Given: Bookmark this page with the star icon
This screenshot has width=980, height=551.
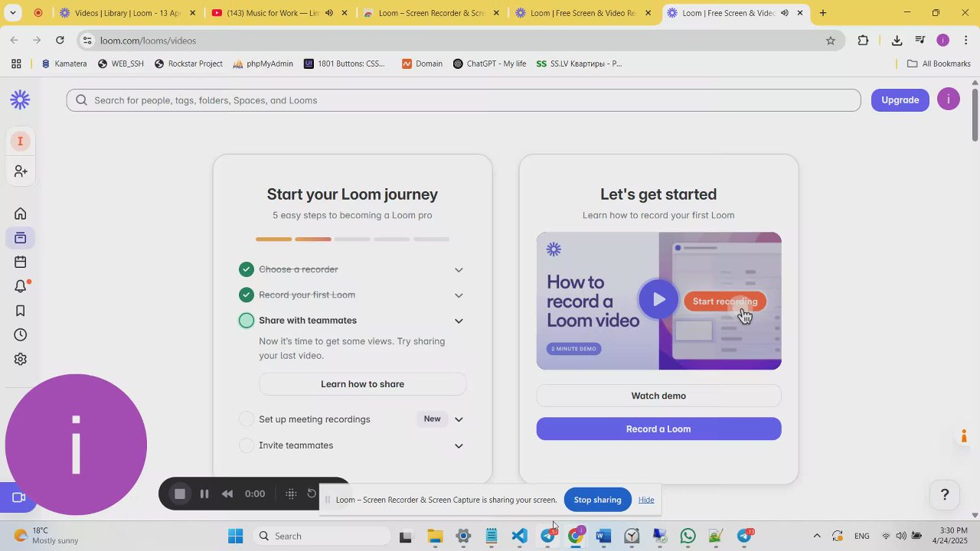Looking at the screenshot, I should click(831, 41).
